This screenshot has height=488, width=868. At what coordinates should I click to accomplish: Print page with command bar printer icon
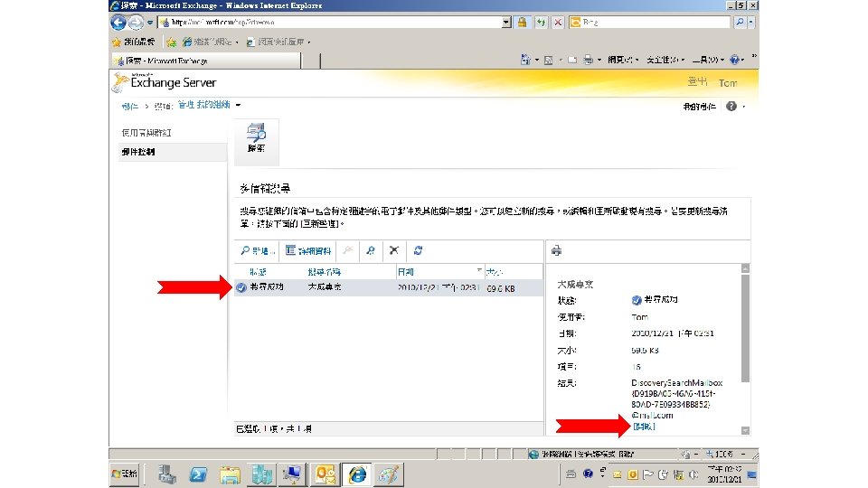[x=588, y=60]
